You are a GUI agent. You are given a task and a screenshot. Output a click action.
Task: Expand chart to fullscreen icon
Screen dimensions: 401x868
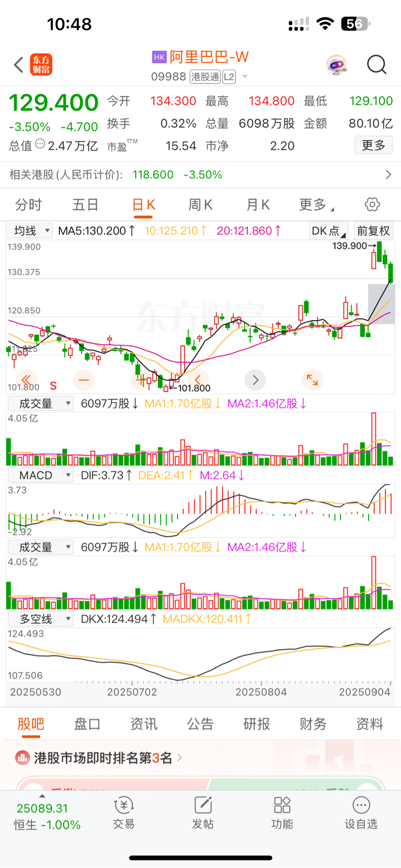[x=312, y=380]
